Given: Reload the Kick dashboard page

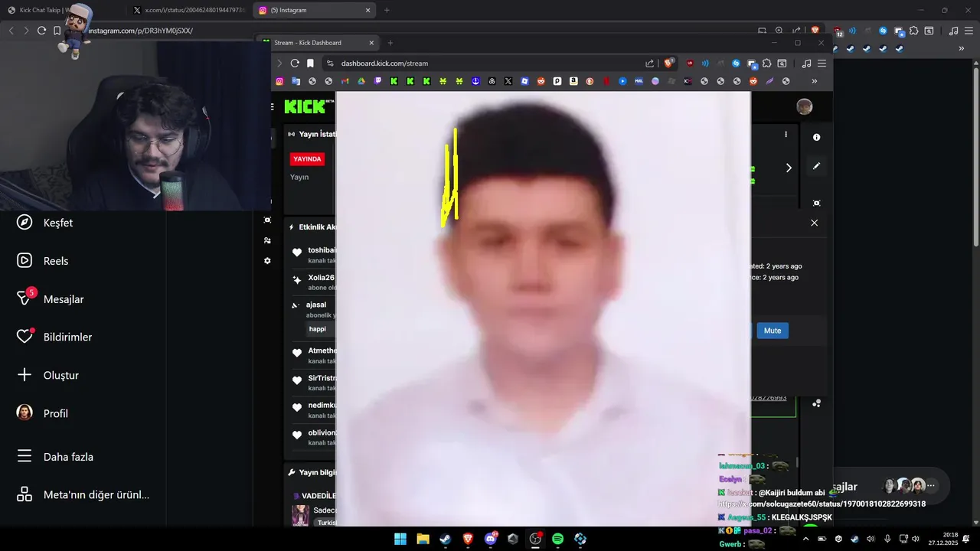Looking at the screenshot, I should tap(295, 64).
